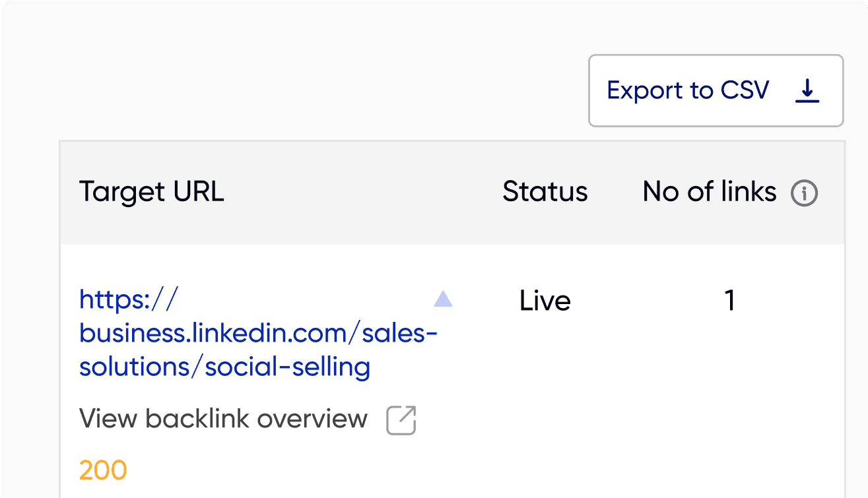This screenshot has width=868, height=498.
Task: Click the Export to CSV button
Action: (716, 91)
